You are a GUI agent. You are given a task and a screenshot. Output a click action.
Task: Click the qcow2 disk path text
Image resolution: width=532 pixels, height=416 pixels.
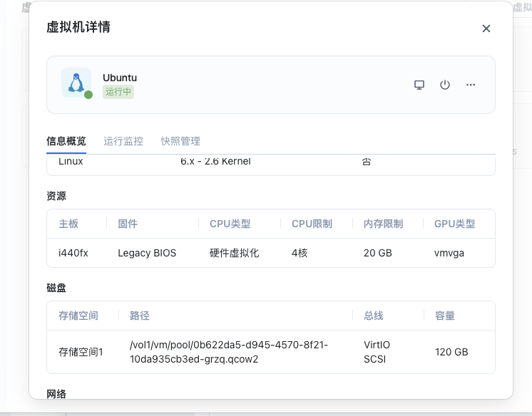pyautogui.click(x=228, y=352)
